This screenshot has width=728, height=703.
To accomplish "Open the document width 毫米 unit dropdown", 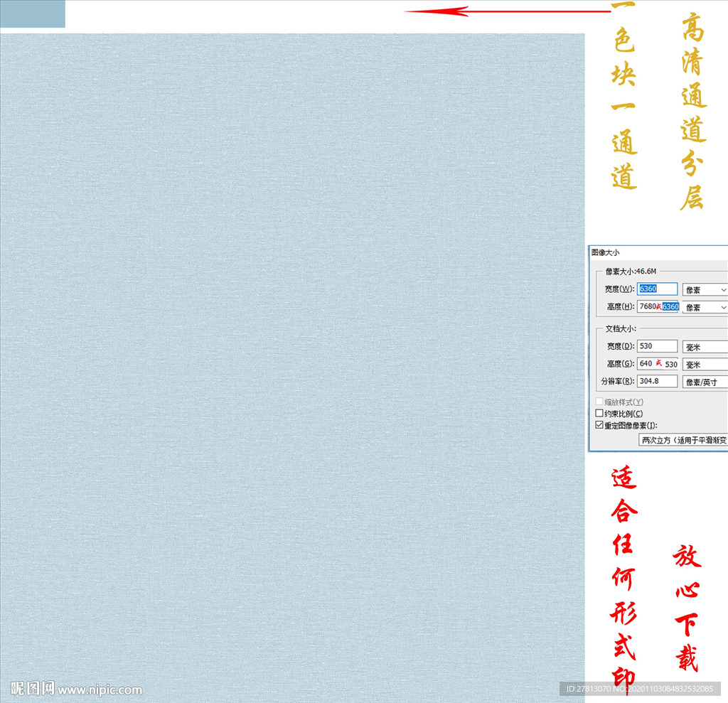I will (x=705, y=347).
